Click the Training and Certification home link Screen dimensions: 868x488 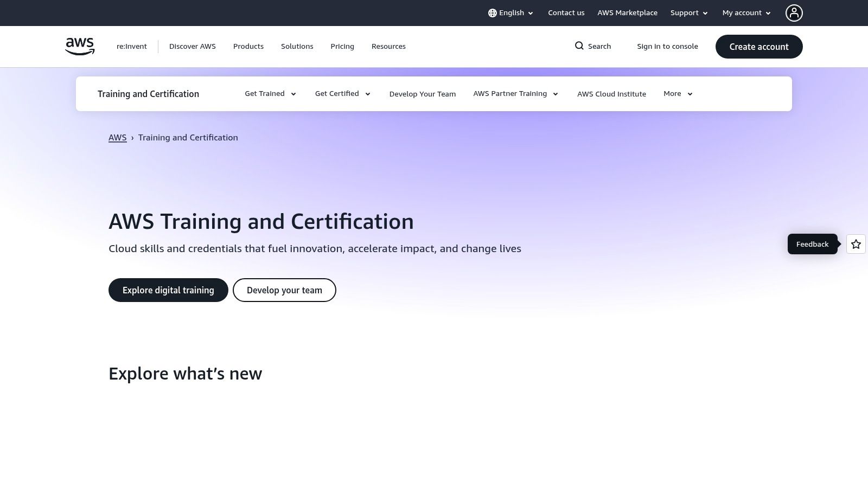pos(148,93)
